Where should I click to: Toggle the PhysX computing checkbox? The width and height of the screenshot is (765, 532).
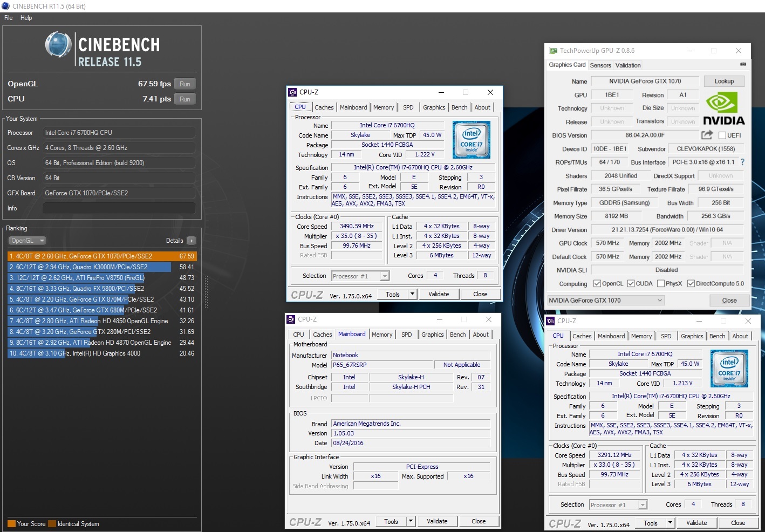(x=660, y=284)
